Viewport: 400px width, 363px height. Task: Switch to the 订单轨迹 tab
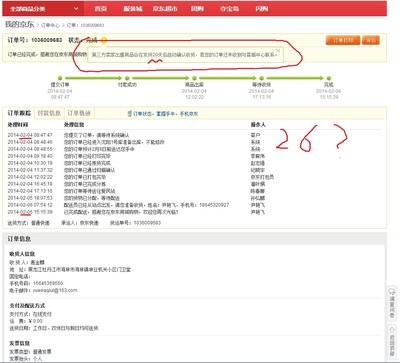click(79, 113)
